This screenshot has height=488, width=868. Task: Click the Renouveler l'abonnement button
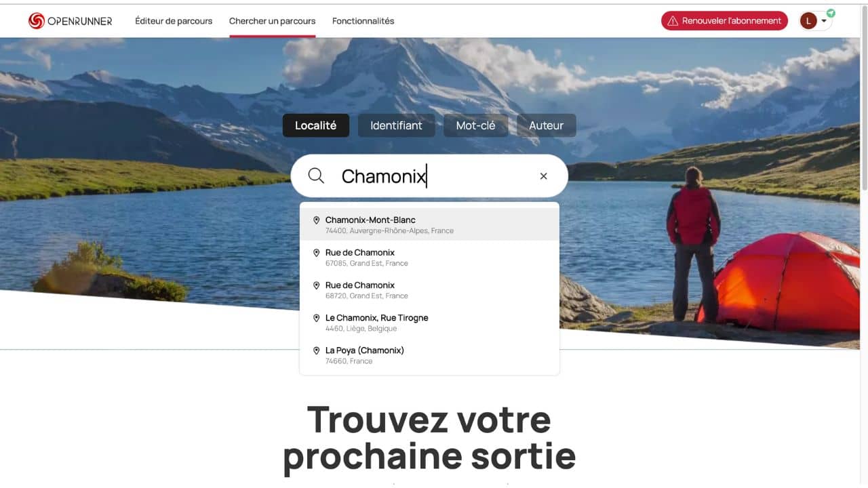coord(724,21)
